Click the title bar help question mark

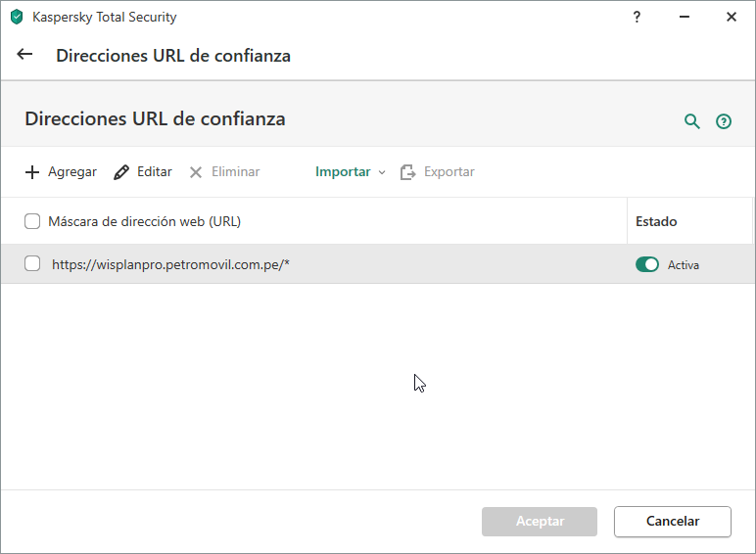pyautogui.click(x=637, y=17)
